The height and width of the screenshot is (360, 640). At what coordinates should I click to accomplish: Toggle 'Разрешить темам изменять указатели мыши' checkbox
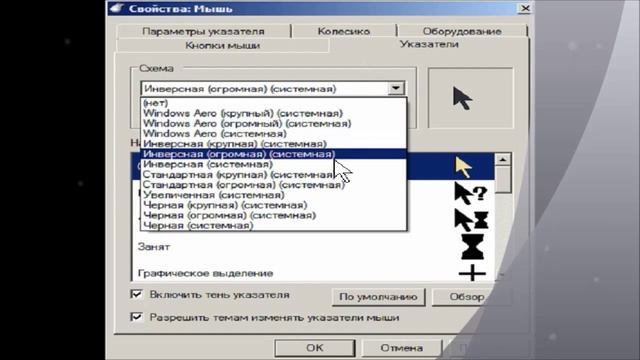[x=136, y=317]
